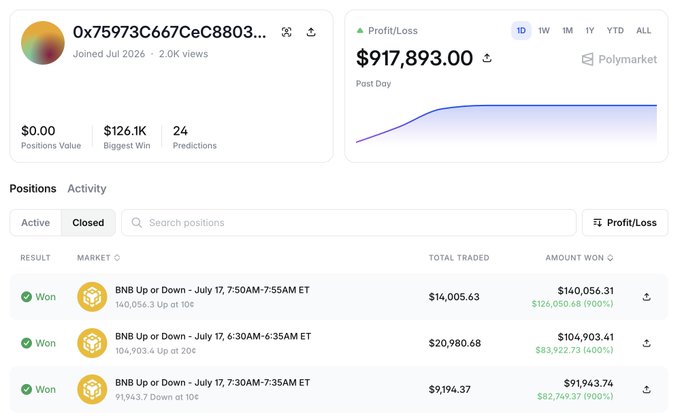Switch to the Activity tab

click(87, 189)
